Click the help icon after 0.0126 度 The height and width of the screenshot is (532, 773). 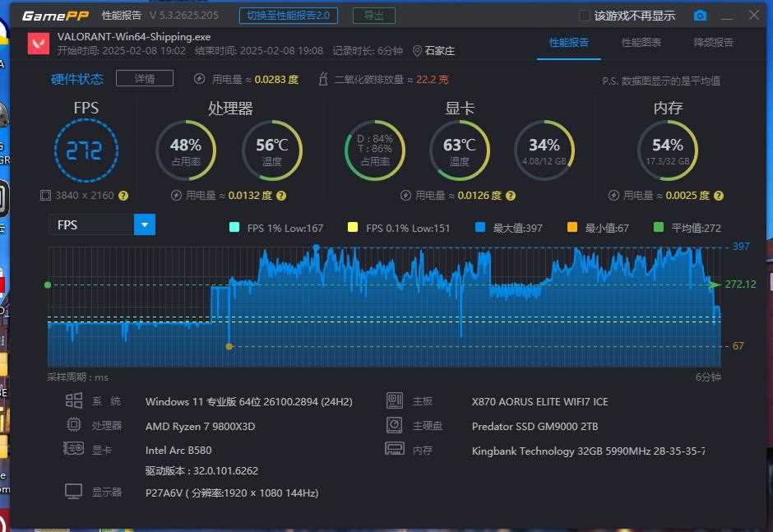tap(511, 196)
